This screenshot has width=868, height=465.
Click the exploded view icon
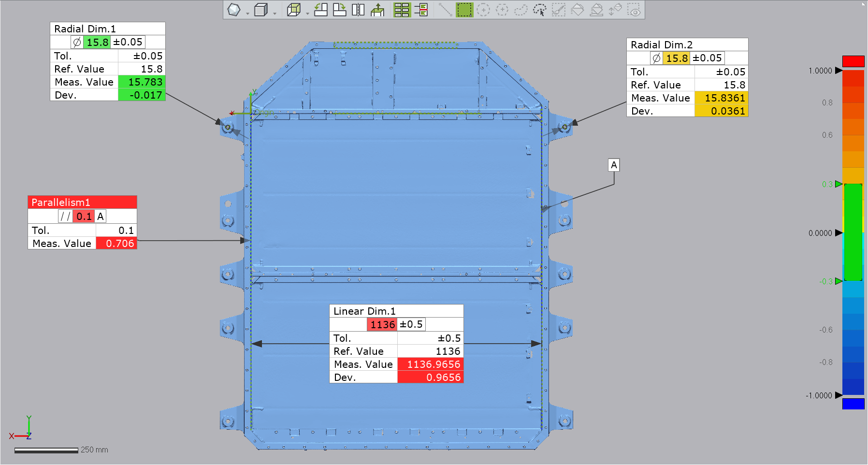point(377,9)
